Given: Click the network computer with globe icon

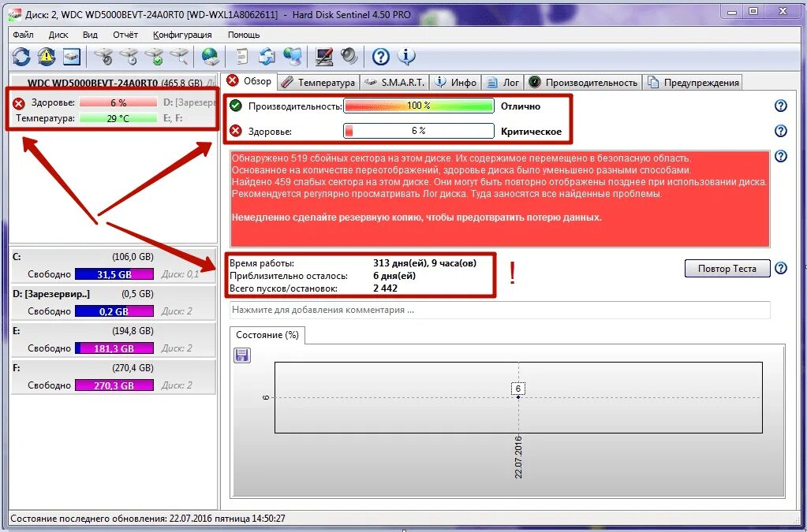Looking at the screenshot, I should [293, 57].
